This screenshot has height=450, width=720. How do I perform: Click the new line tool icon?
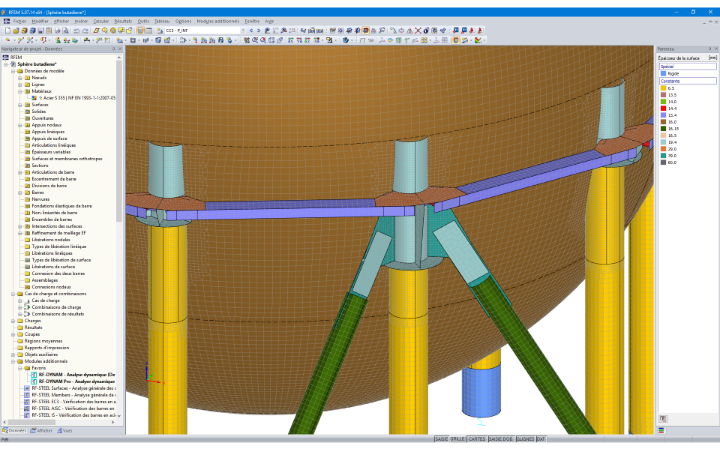21,40
